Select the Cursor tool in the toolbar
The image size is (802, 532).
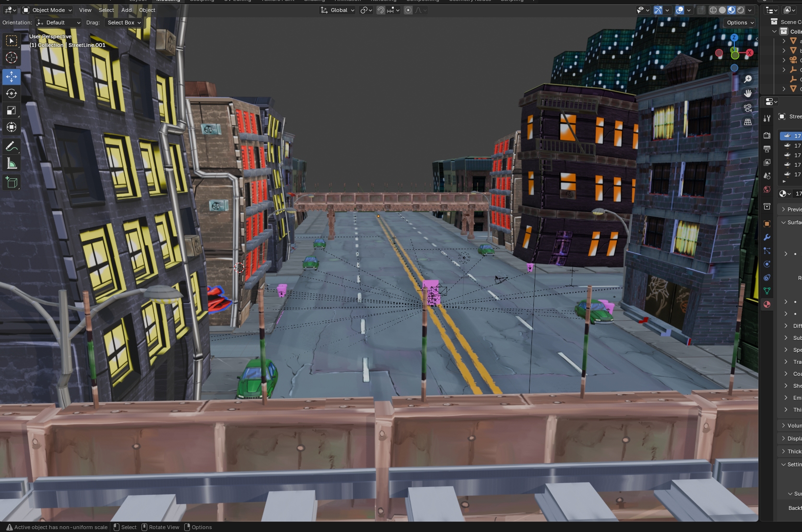[12, 58]
